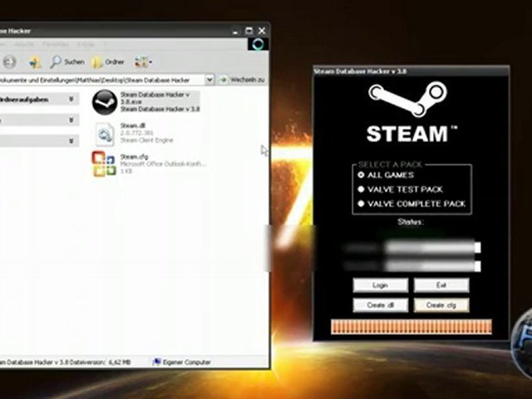Choose the VALVE TEST PACK option

click(361, 190)
